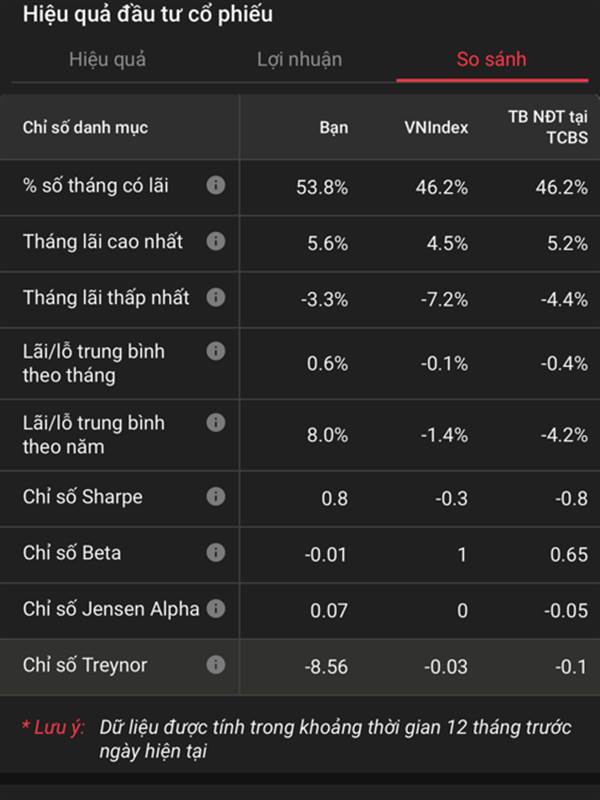
Task: Tap the Hiệu quả đầu tư cổ phiếu title
Action: click(x=148, y=14)
